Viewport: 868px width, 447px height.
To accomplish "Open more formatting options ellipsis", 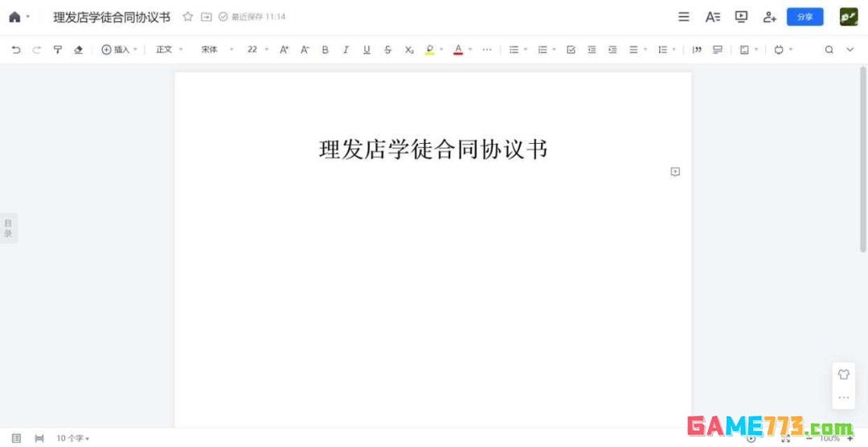I will coord(486,50).
